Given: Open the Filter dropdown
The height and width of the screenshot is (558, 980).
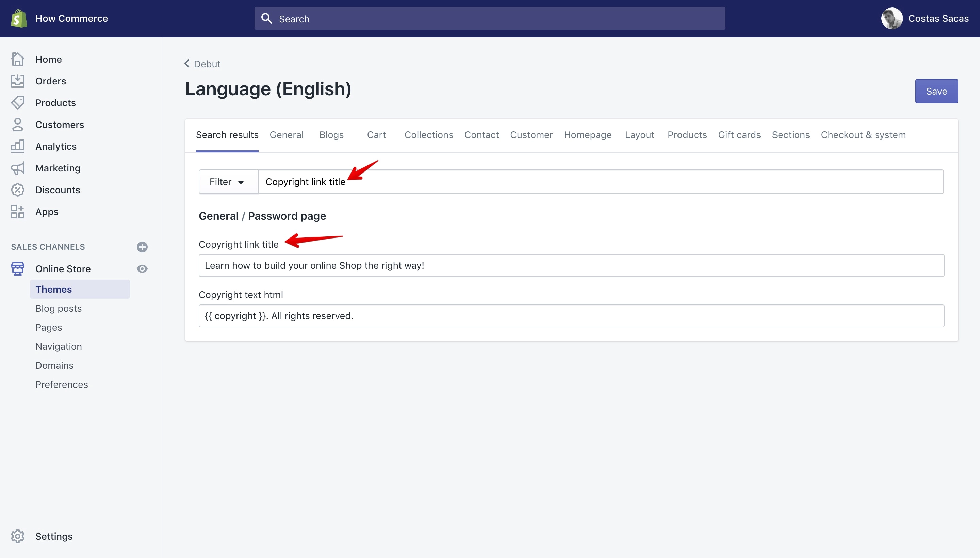Looking at the screenshot, I should click(x=228, y=182).
